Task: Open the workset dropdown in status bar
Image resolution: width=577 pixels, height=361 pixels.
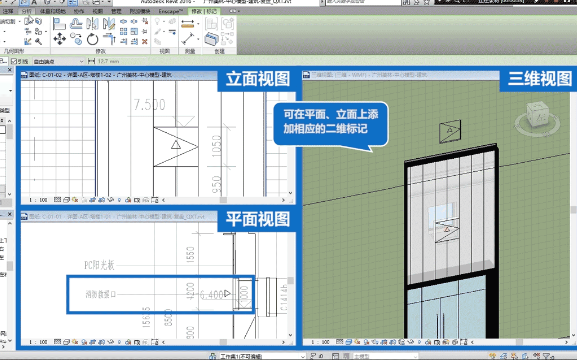Action: tap(263, 356)
